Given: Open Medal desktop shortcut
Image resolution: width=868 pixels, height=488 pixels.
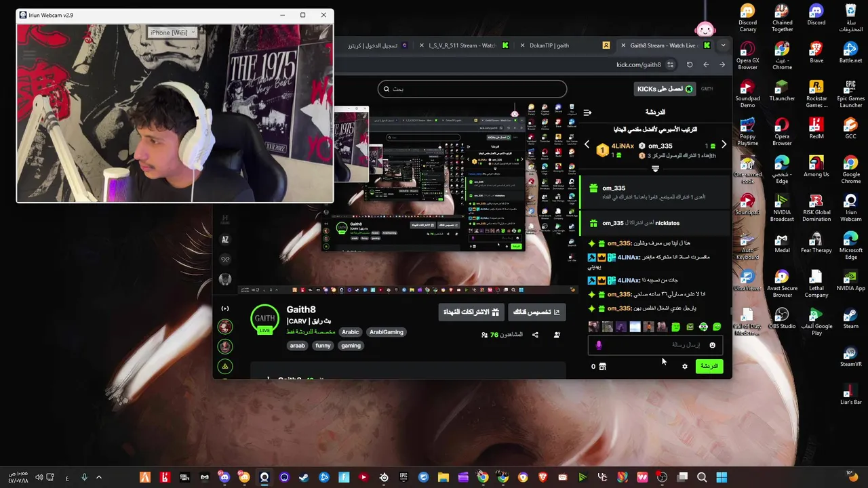Looking at the screenshot, I should pyautogui.click(x=782, y=243).
